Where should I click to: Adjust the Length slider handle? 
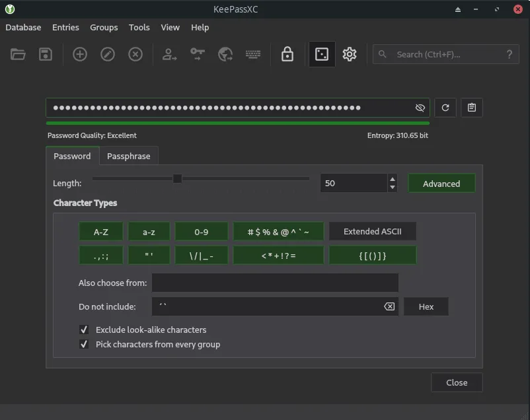(178, 178)
